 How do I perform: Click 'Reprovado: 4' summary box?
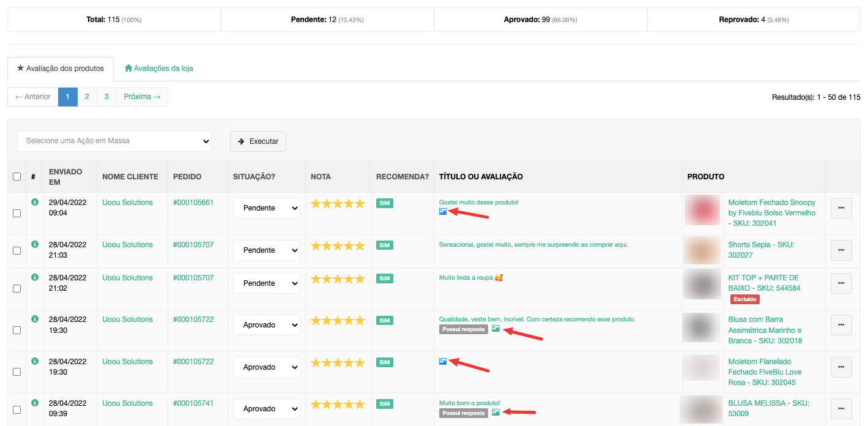[x=754, y=20]
